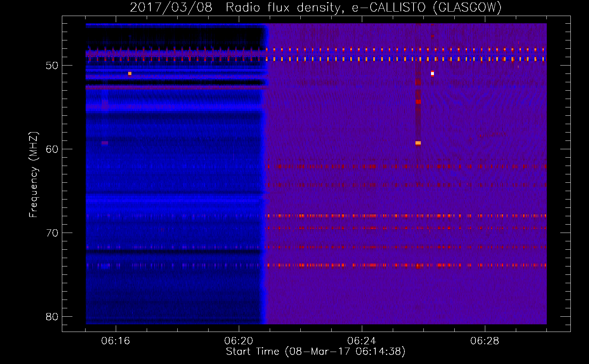
Task: Click the 'Frequency (MHZ)' axis label
Action: tap(33, 175)
